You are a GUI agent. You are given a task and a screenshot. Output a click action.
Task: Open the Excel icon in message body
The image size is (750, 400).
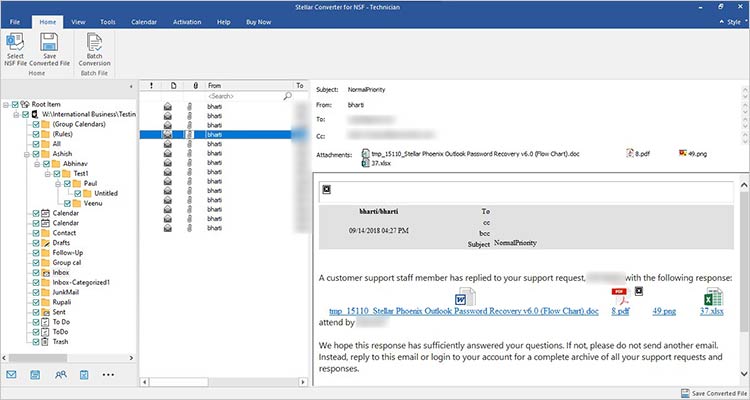point(712,297)
